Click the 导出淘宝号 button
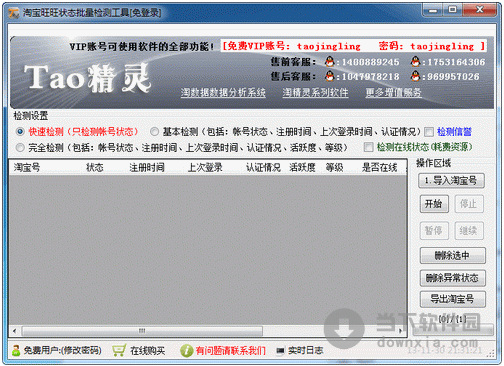The width and height of the screenshot is (504, 366). pos(452,299)
